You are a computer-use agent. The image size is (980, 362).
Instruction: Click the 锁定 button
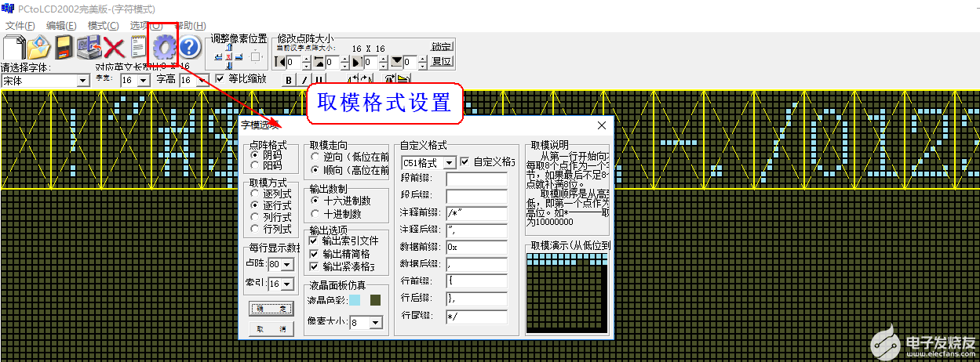pyautogui.click(x=443, y=47)
